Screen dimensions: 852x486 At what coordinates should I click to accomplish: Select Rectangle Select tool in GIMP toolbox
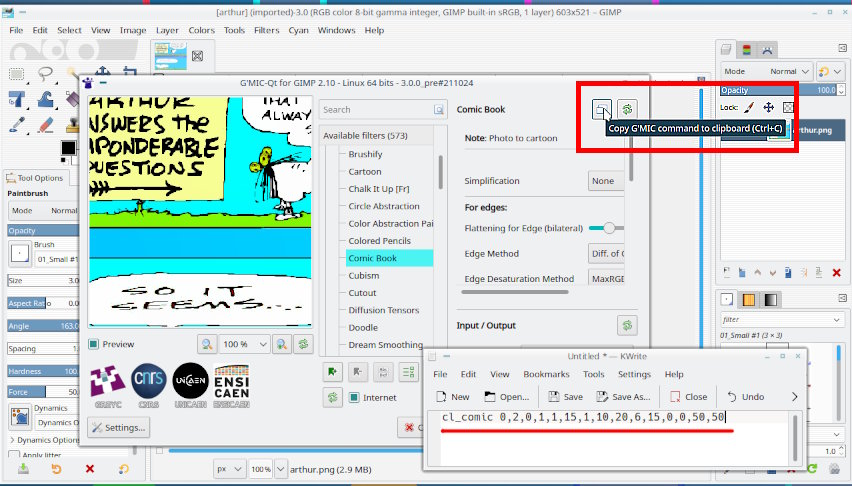[x=17, y=73]
